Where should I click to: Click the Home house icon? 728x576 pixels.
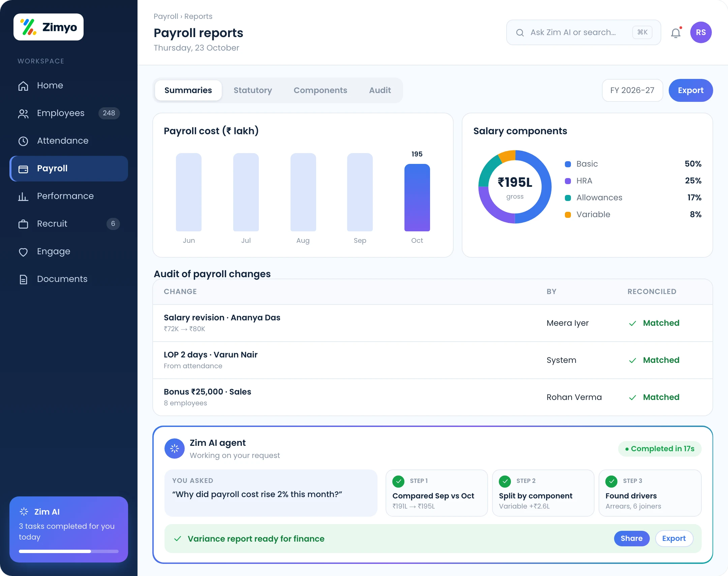click(23, 86)
